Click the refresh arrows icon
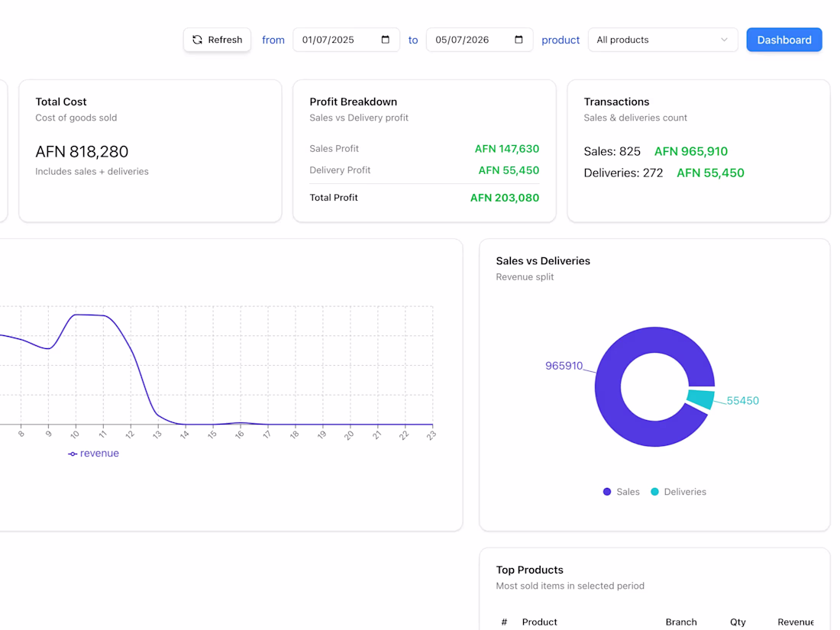The height and width of the screenshot is (630, 840). [197, 40]
